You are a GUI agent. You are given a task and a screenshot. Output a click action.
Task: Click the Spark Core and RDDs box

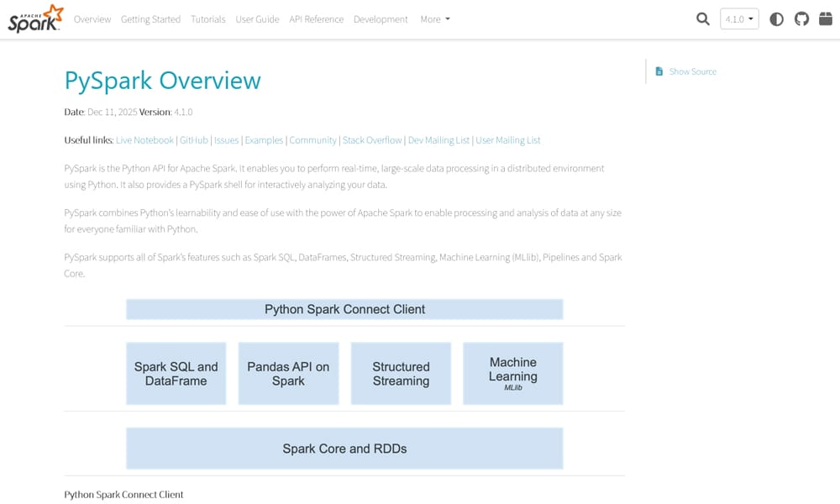[x=344, y=448]
